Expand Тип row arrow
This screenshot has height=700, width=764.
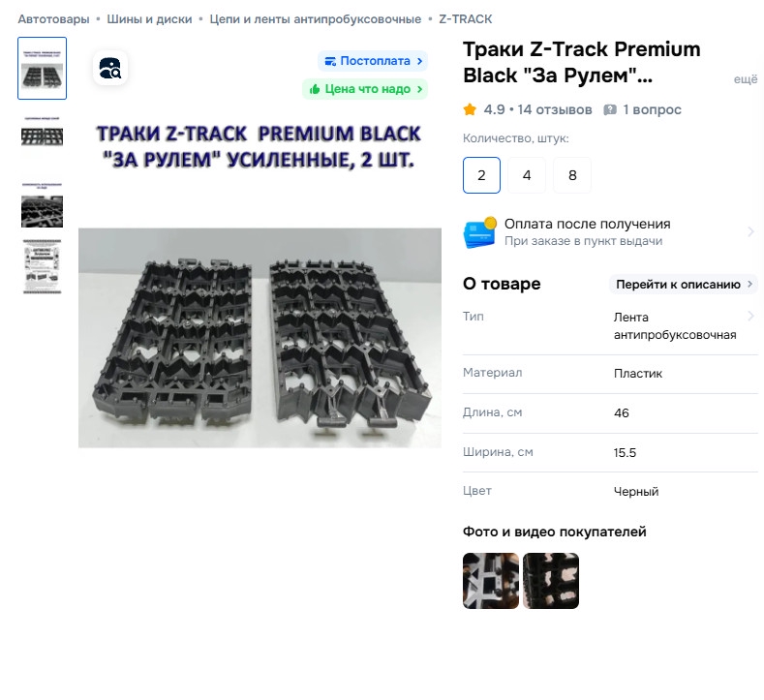pyautogui.click(x=750, y=317)
